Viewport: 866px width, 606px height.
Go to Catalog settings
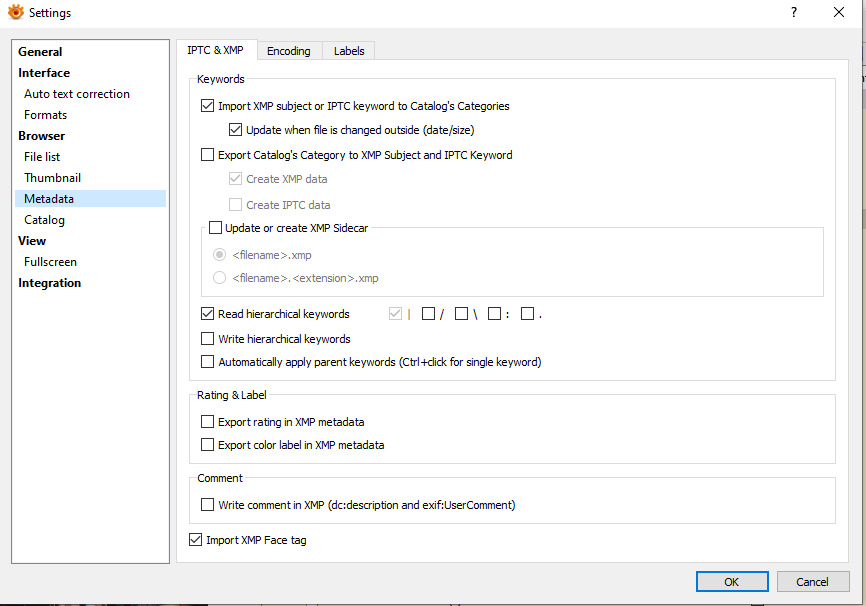[44, 220]
